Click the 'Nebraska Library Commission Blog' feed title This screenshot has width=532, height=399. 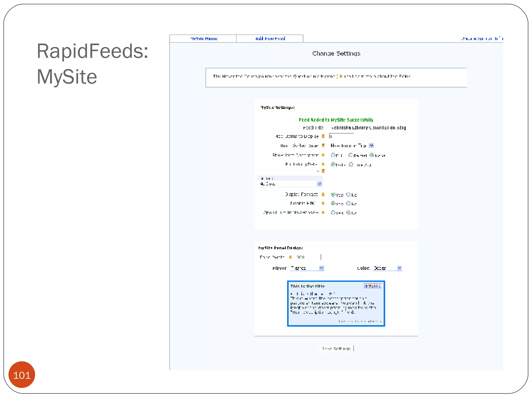pos(369,128)
